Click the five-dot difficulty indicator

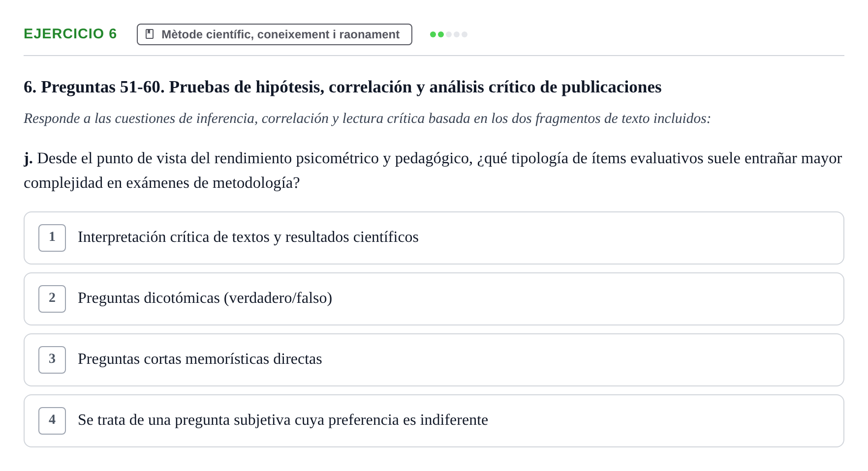pos(448,34)
